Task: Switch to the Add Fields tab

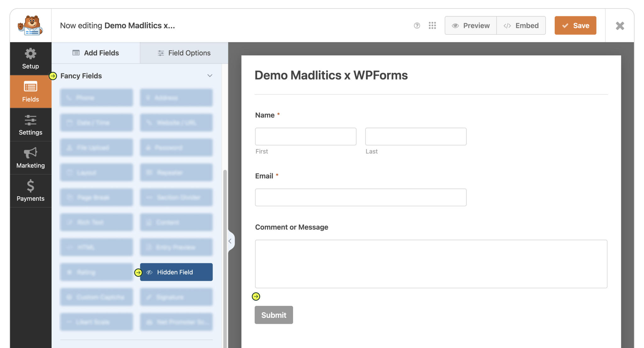Action: [96, 53]
